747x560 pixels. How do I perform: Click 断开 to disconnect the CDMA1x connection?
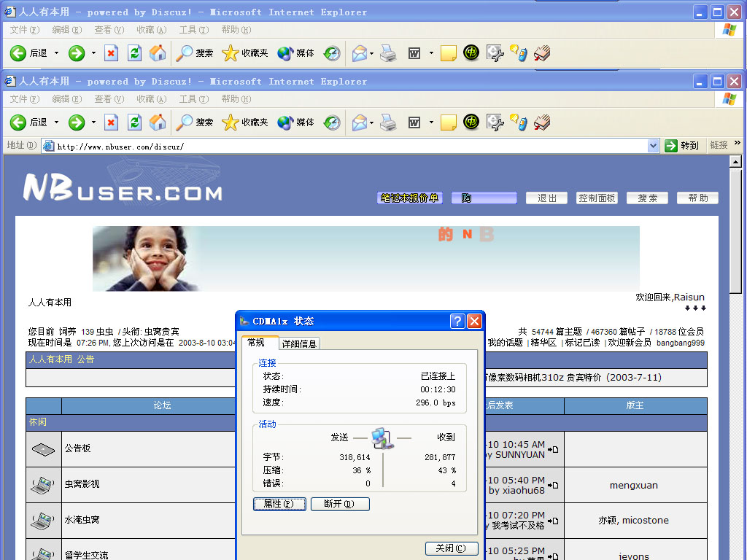pyautogui.click(x=340, y=504)
